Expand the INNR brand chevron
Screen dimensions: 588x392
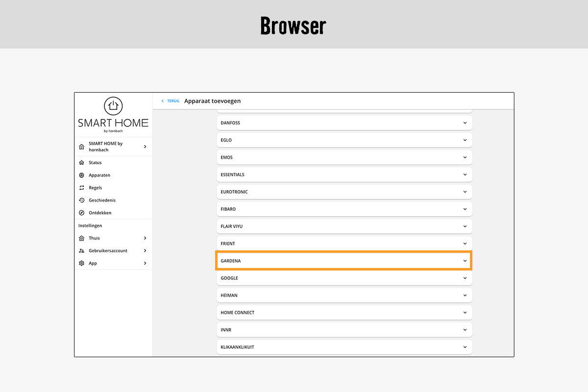(x=465, y=330)
